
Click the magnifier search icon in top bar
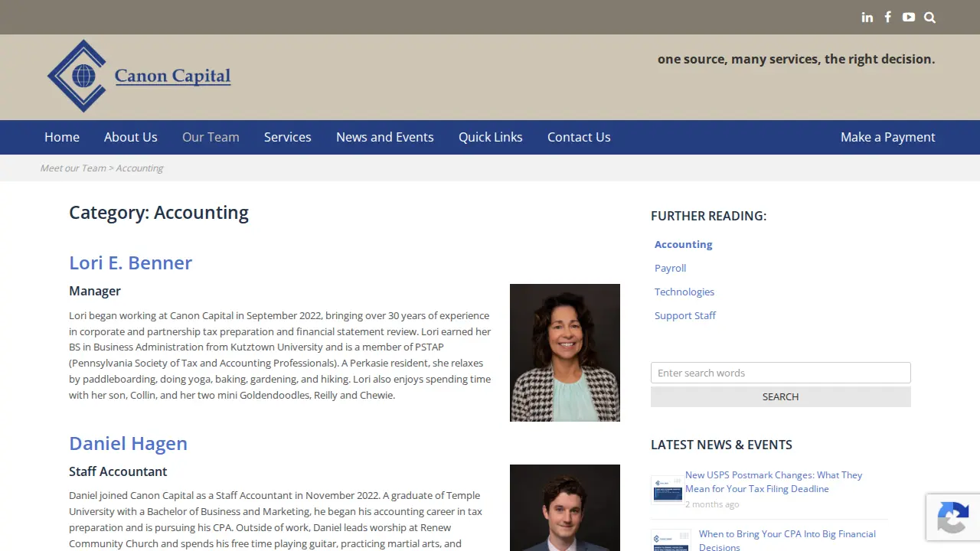pos(929,18)
